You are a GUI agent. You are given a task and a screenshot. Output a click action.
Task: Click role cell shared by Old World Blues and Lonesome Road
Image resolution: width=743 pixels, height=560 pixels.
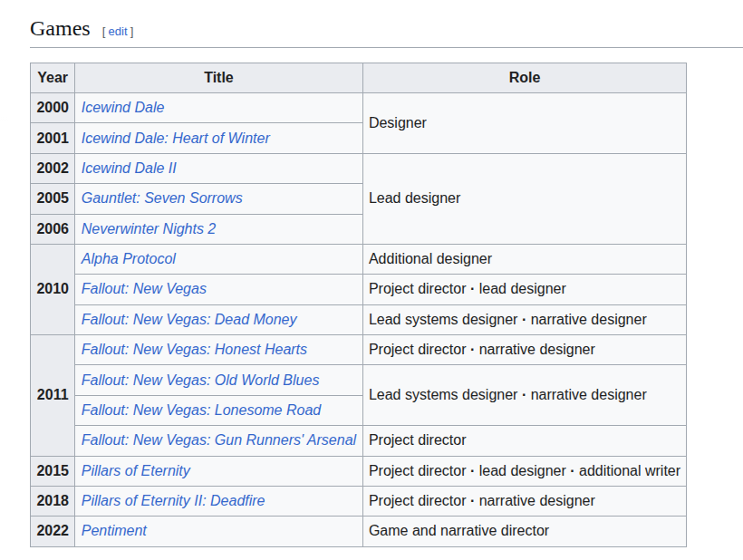[524, 395]
